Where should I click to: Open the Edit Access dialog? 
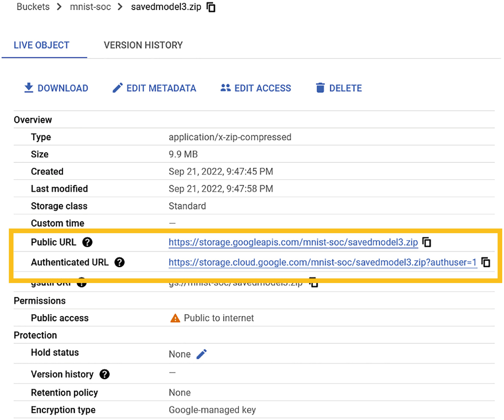pos(256,88)
